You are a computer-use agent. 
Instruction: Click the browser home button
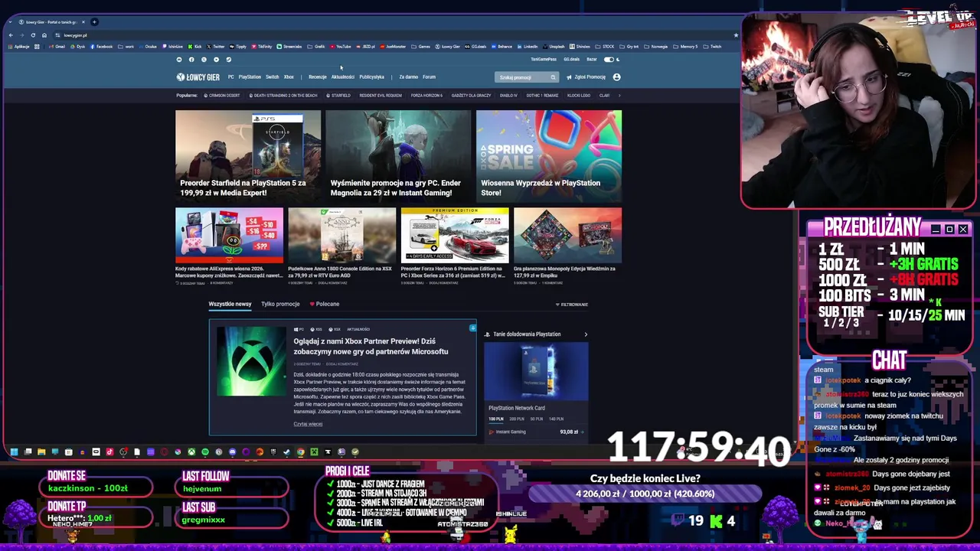(44, 35)
